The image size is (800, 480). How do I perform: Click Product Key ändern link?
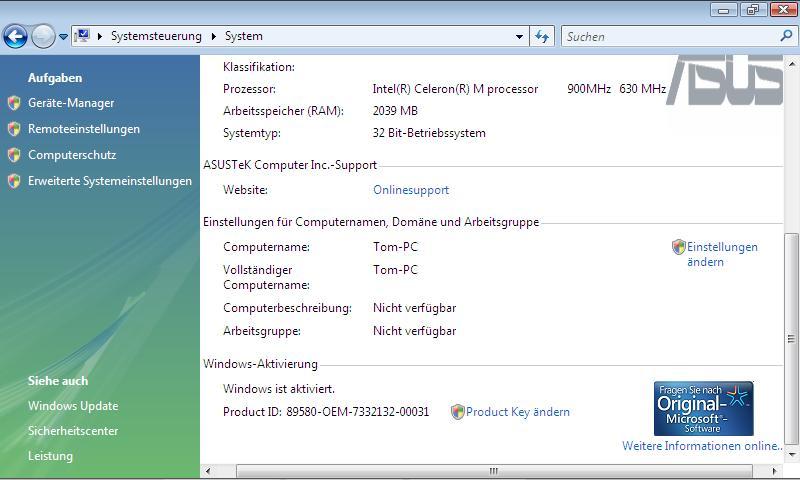(x=518, y=412)
